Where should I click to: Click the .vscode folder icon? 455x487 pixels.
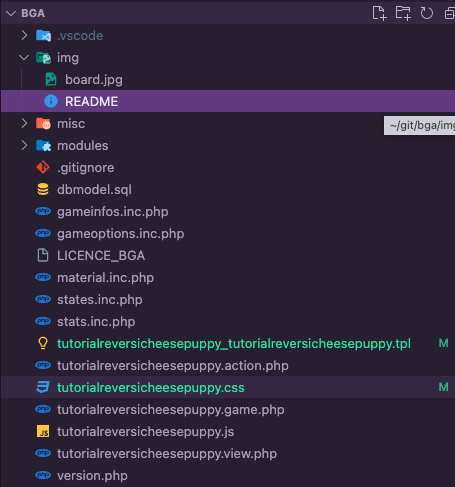click(x=43, y=35)
